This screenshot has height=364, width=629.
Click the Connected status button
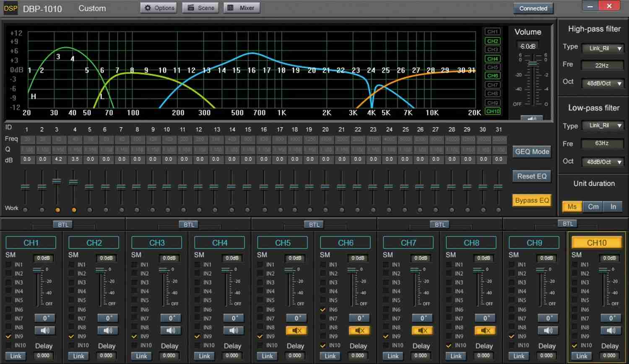(x=533, y=8)
